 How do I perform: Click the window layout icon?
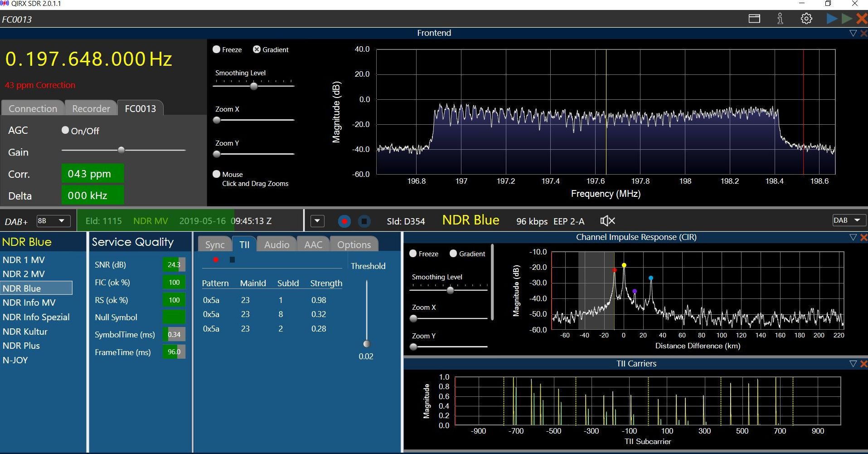754,19
